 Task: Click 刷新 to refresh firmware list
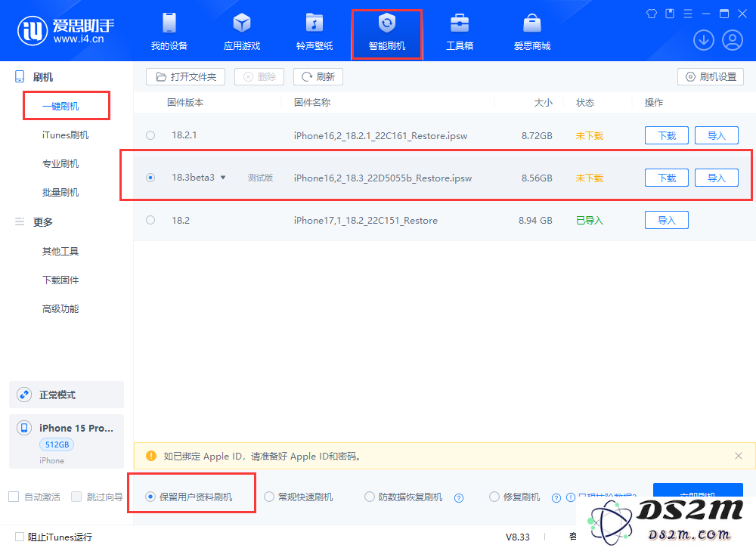(x=318, y=76)
